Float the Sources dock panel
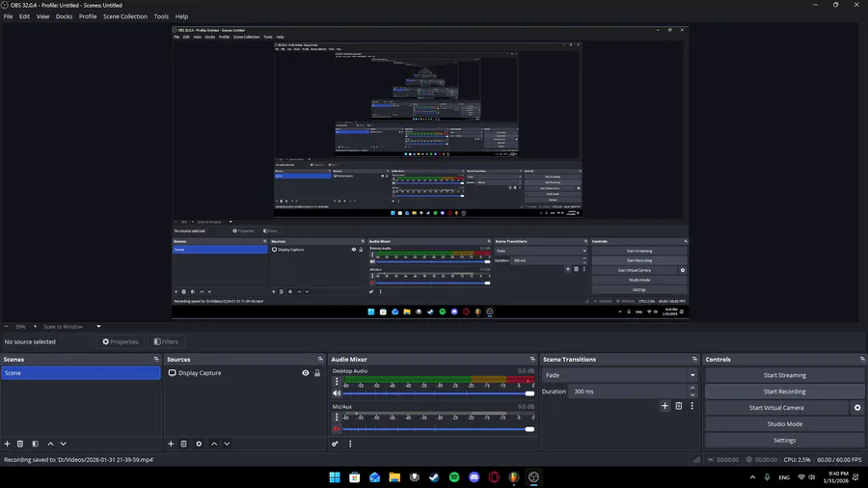 pyautogui.click(x=320, y=359)
